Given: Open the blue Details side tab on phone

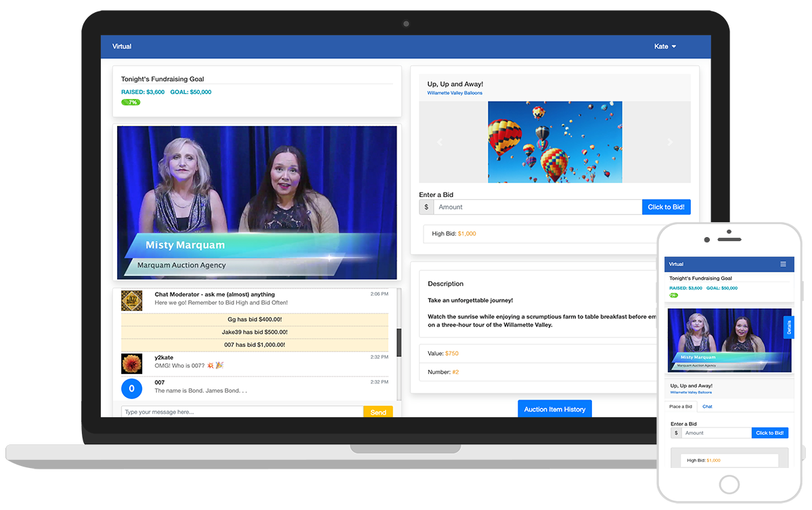Looking at the screenshot, I should point(788,328).
